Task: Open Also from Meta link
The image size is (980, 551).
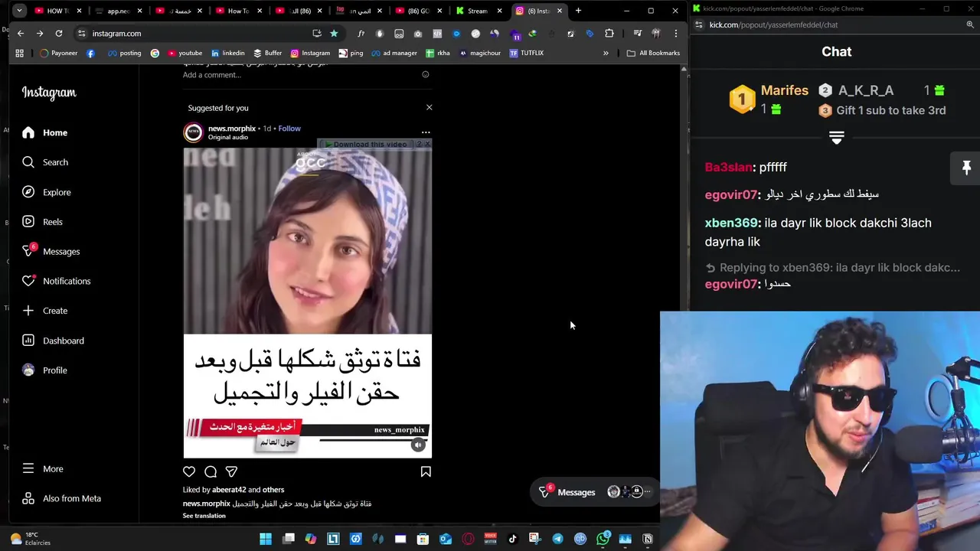Action: click(x=61, y=498)
